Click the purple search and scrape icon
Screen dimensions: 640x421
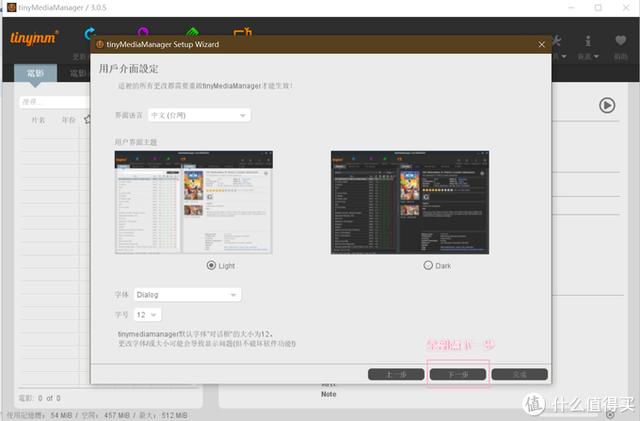[143, 31]
